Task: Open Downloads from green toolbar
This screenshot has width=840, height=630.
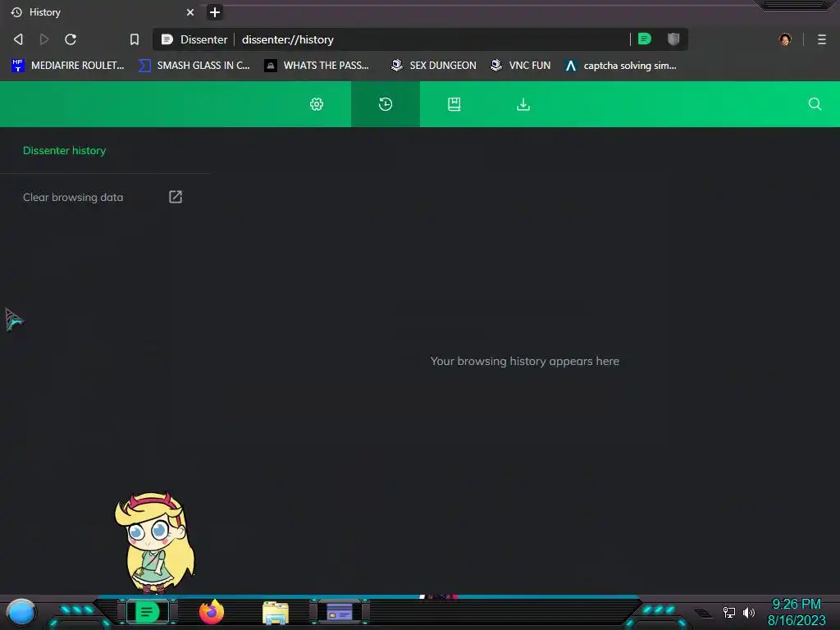Action: (x=523, y=104)
